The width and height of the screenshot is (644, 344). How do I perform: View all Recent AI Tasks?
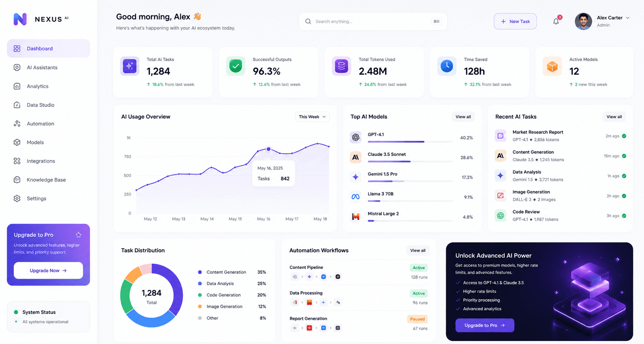614,117
